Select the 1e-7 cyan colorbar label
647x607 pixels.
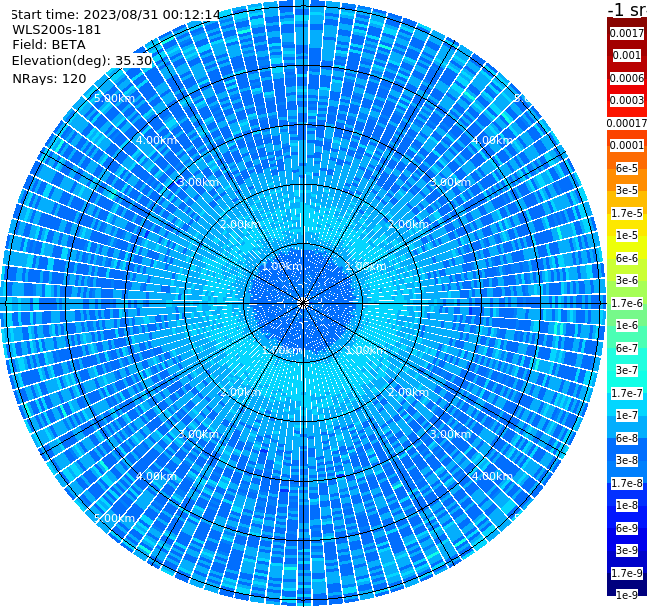point(627,416)
